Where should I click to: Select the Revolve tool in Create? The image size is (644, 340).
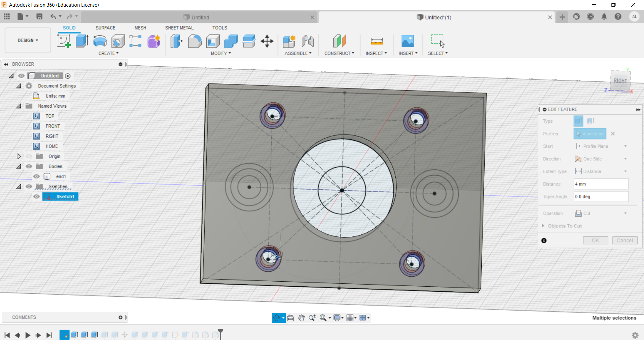click(100, 41)
